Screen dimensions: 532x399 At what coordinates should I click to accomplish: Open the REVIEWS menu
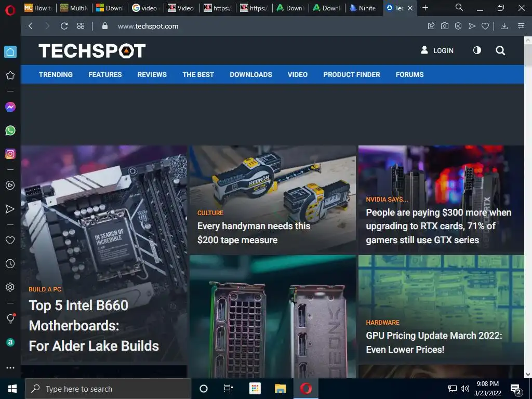point(152,75)
